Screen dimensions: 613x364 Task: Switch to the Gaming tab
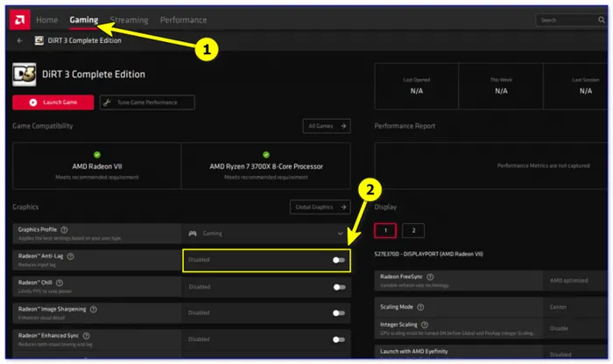84,20
